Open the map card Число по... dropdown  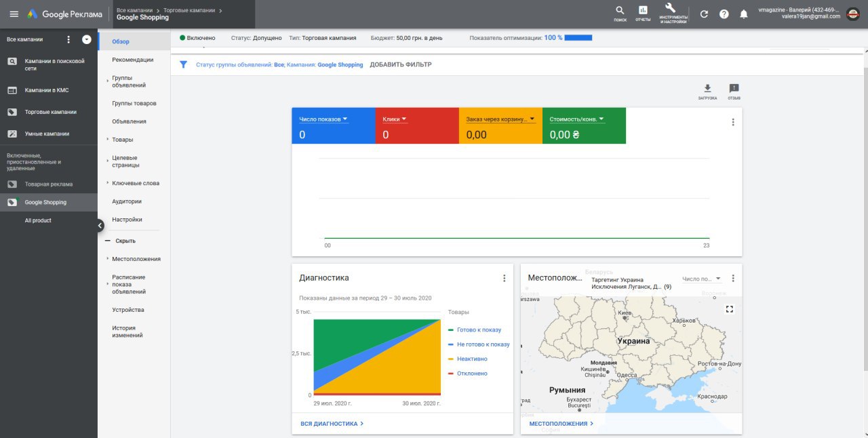tap(702, 279)
